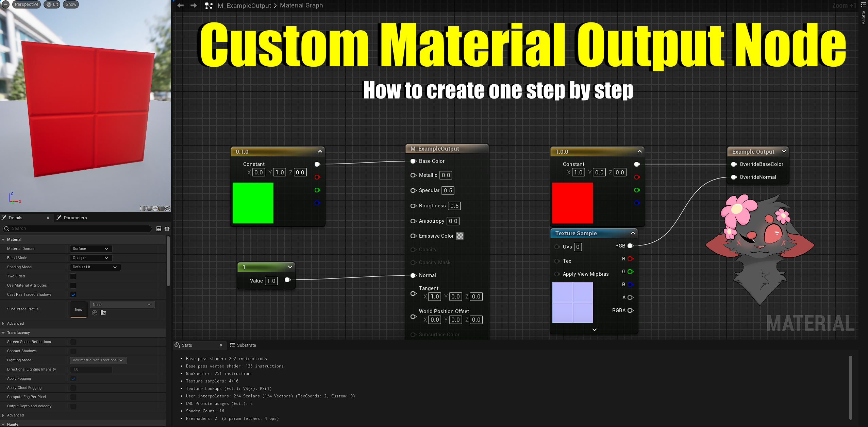Click the Lit view mode button
The width and height of the screenshot is (868, 427).
click(x=52, y=4)
